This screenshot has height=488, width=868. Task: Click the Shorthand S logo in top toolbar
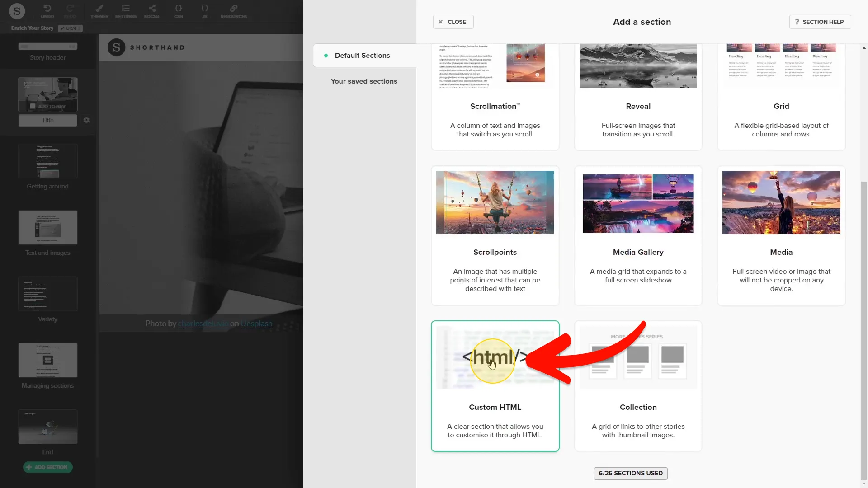pos(17,11)
